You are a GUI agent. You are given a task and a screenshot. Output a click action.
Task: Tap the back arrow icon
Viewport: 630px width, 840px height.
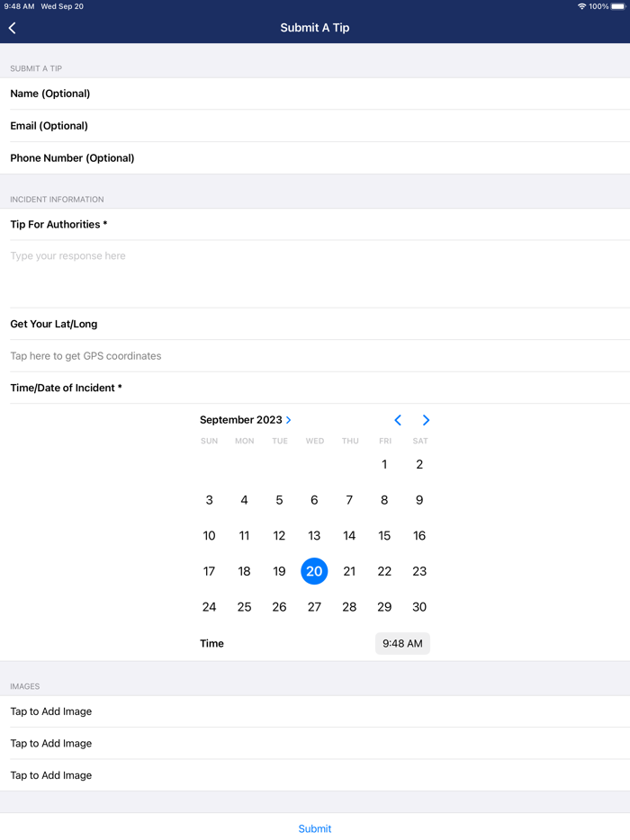(x=13, y=28)
